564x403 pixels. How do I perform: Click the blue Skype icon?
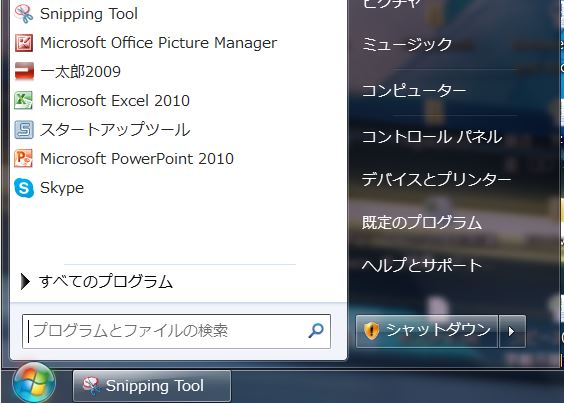[24, 187]
